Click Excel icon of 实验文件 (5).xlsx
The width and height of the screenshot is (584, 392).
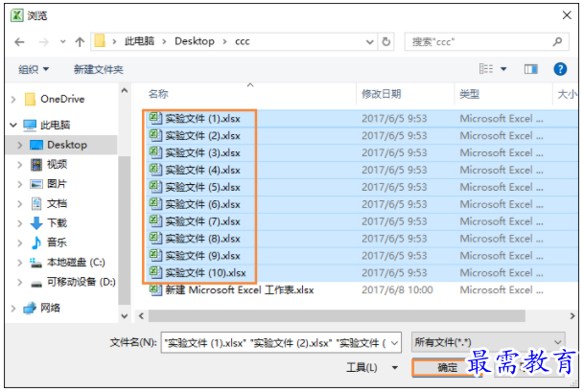(x=155, y=187)
